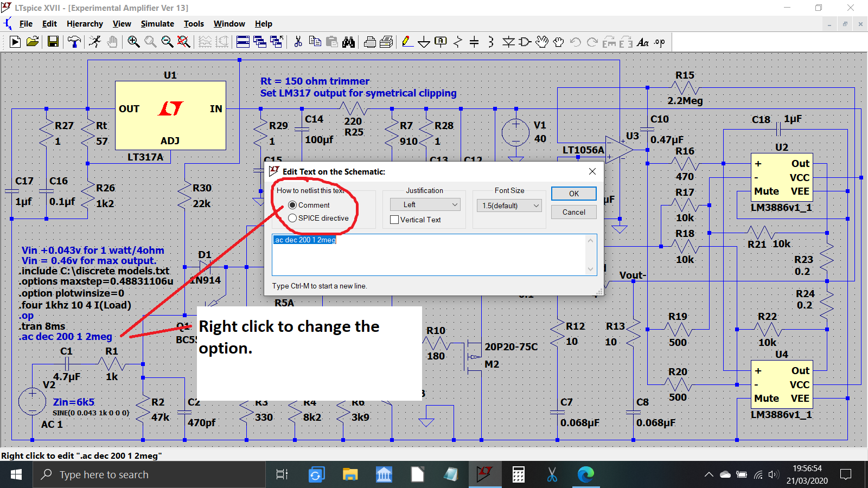Place a ground symbol from the toolbar
868x488 pixels.
pos(424,42)
